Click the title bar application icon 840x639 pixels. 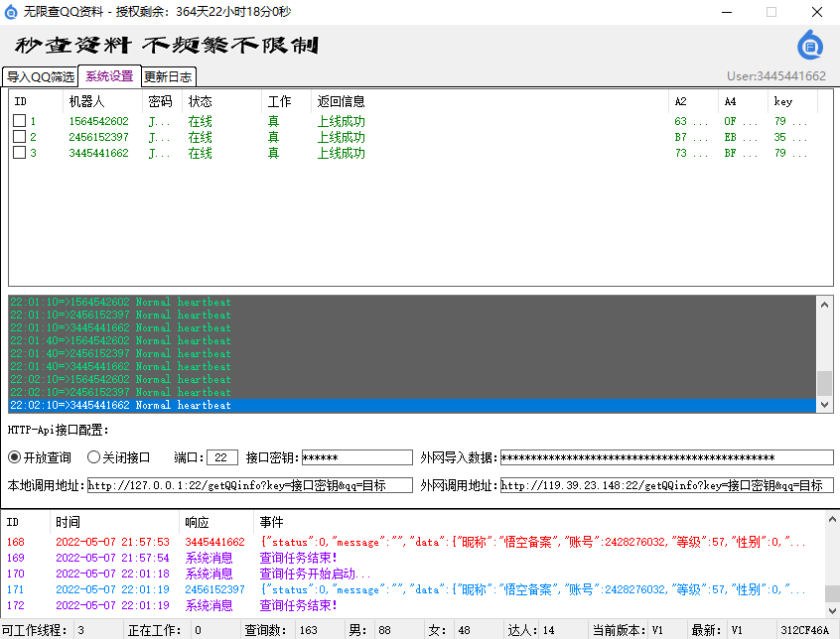tap(12, 12)
